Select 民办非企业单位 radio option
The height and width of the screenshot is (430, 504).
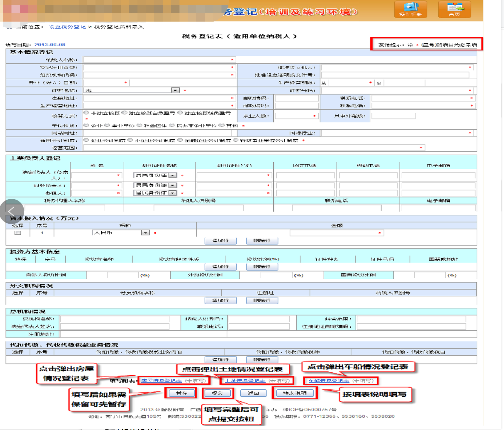(172, 125)
